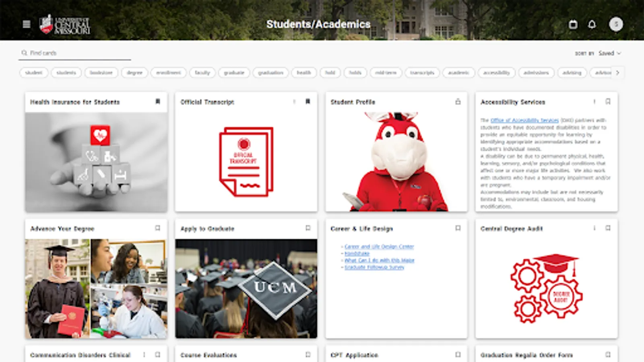Open the Apply to Graduate UCM cap photo

246,289
